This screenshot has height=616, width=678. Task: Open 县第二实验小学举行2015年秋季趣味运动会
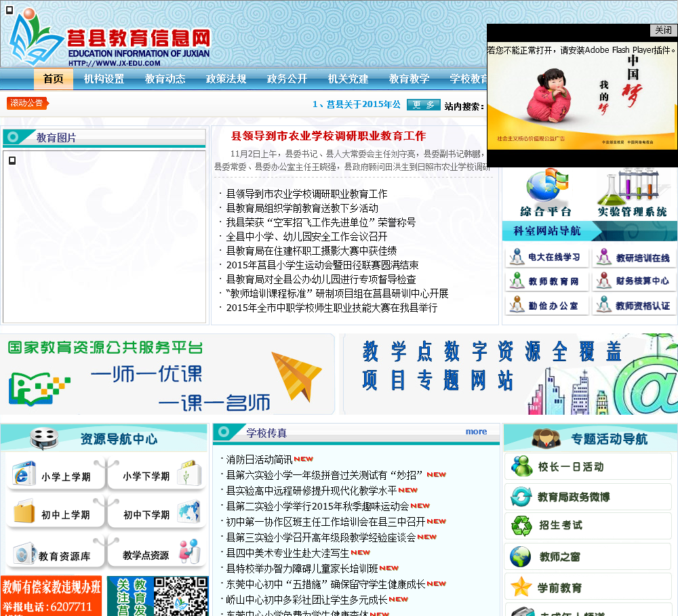tap(317, 506)
